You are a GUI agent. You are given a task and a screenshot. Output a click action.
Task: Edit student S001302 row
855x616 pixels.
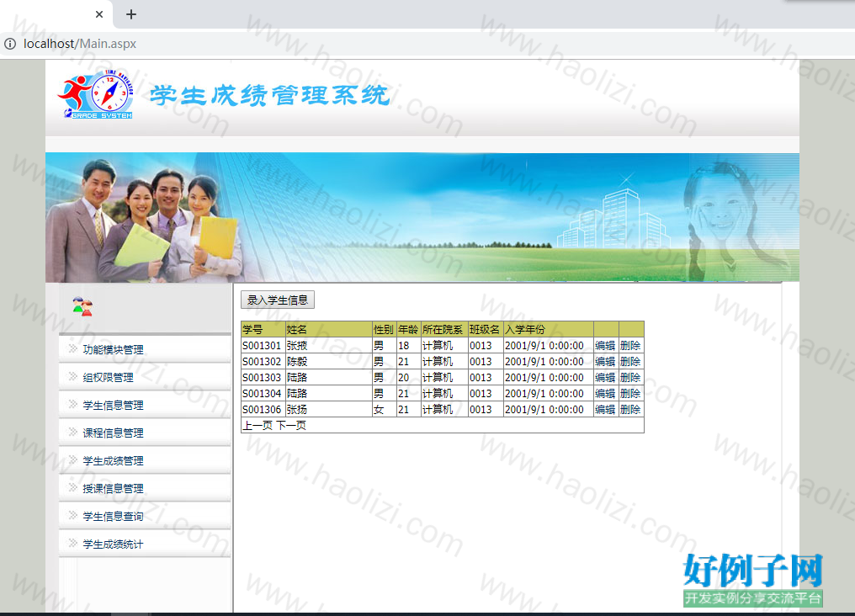tap(605, 361)
